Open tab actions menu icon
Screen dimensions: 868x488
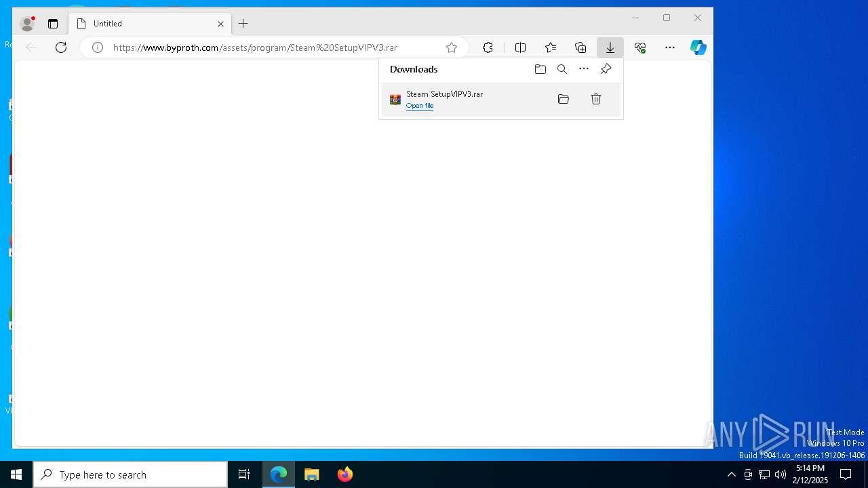click(53, 24)
